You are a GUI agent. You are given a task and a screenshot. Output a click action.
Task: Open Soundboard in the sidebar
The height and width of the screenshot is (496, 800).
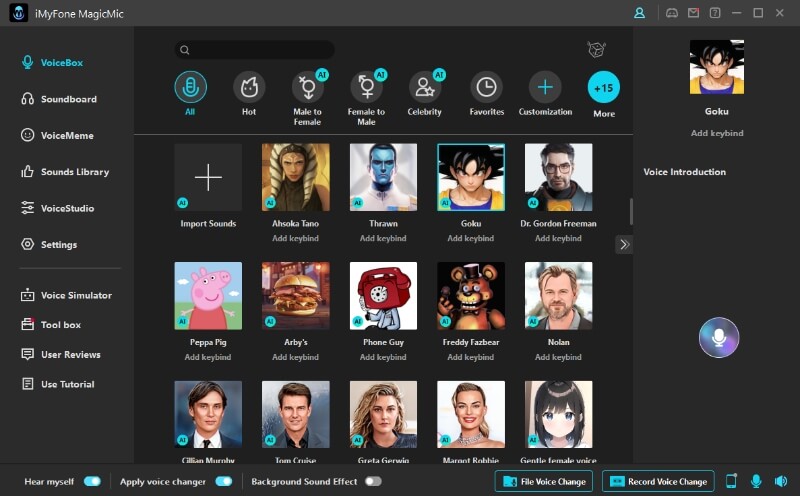tap(59, 99)
